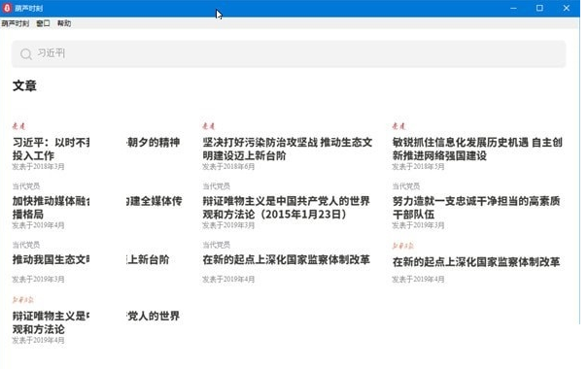Screen dimensions: 588x369
Task: Click the search field containing 习近平
Action: click(x=289, y=54)
